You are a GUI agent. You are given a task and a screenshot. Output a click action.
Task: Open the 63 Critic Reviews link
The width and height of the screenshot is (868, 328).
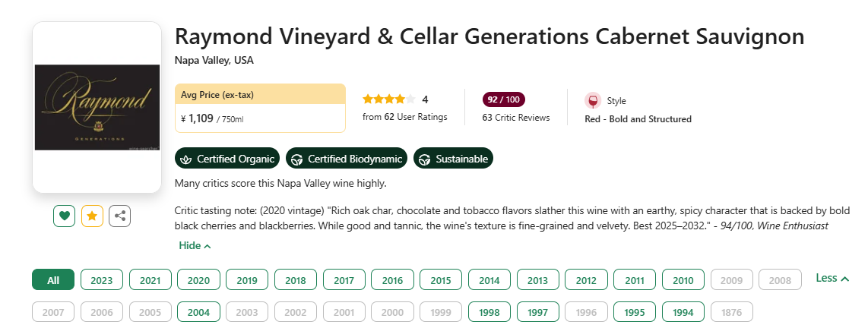click(516, 117)
